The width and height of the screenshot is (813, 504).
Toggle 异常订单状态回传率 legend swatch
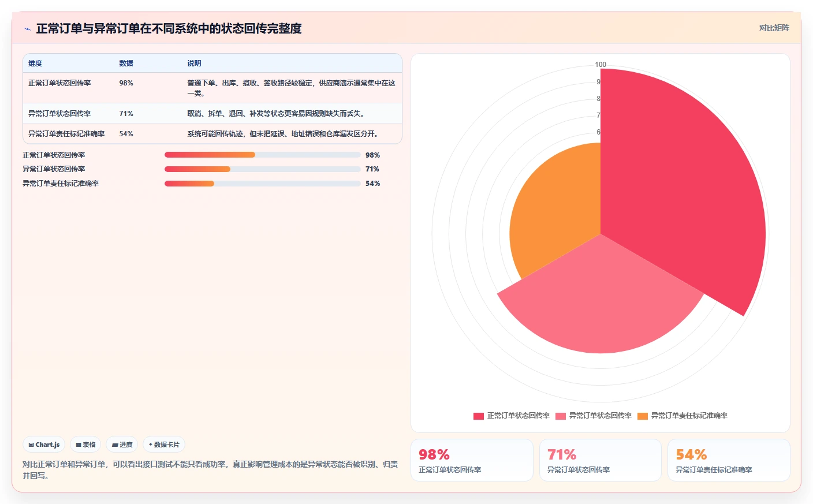[561, 416]
